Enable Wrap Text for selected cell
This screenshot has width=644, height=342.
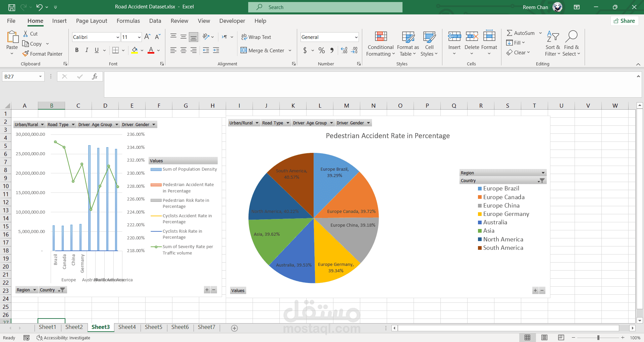click(x=256, y=37)
